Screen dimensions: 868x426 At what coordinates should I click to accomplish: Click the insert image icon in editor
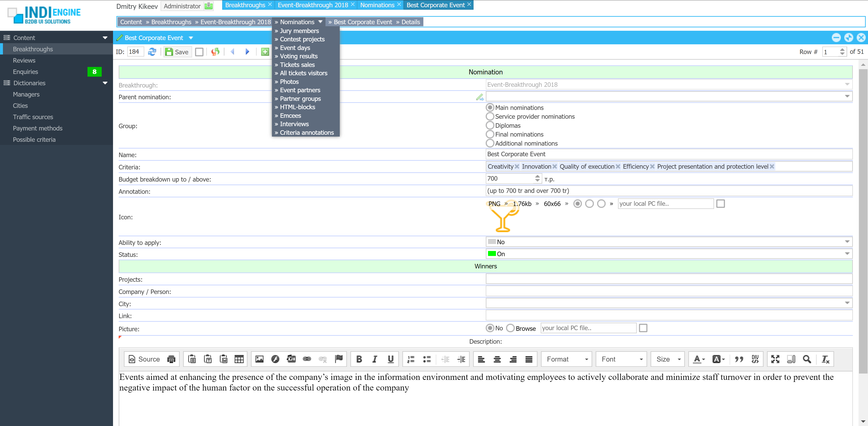(x=259, y=359)
